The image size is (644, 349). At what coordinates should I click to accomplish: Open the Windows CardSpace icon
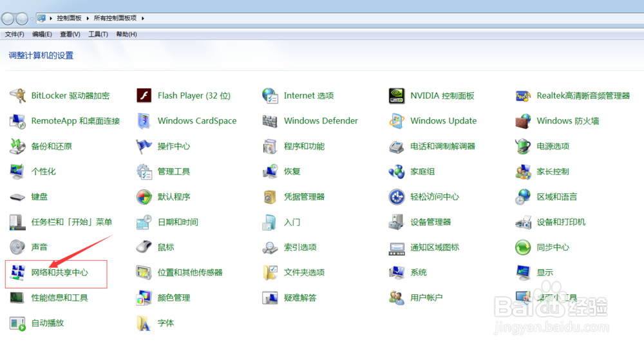[x=144, y=121]
